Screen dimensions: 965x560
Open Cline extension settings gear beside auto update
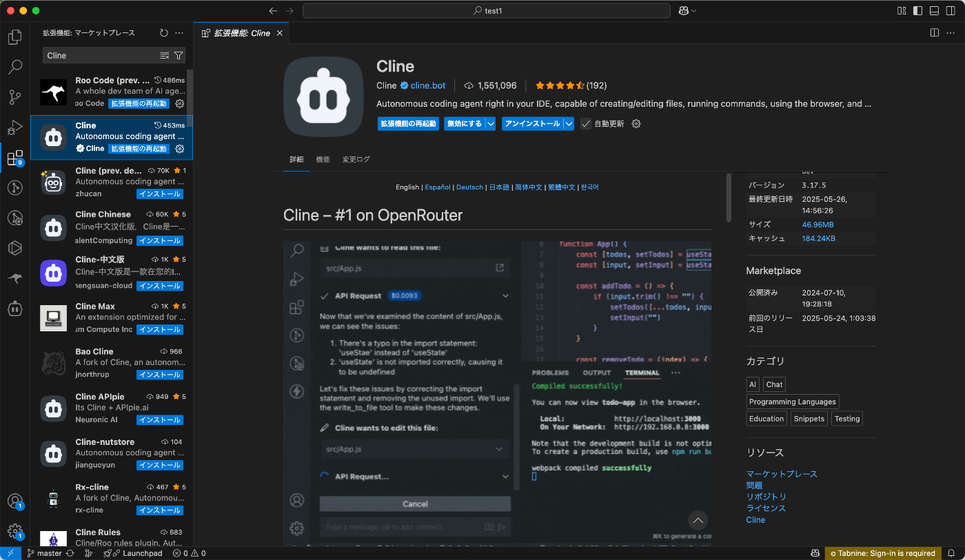coord(636,124)
